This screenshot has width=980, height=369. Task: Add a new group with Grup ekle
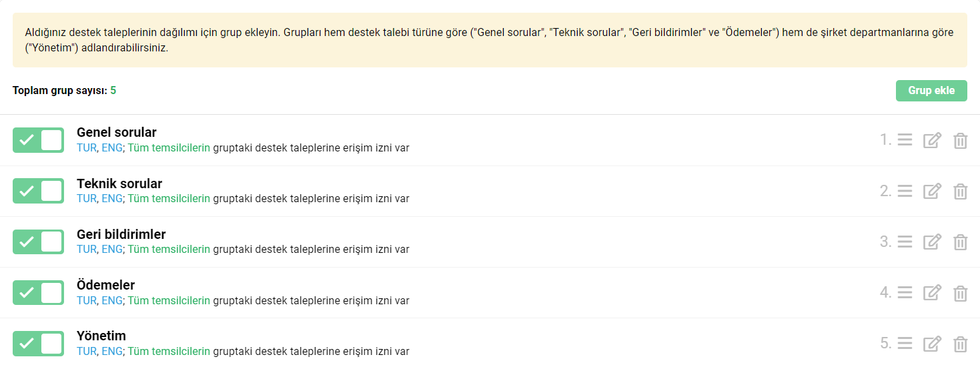931,90
